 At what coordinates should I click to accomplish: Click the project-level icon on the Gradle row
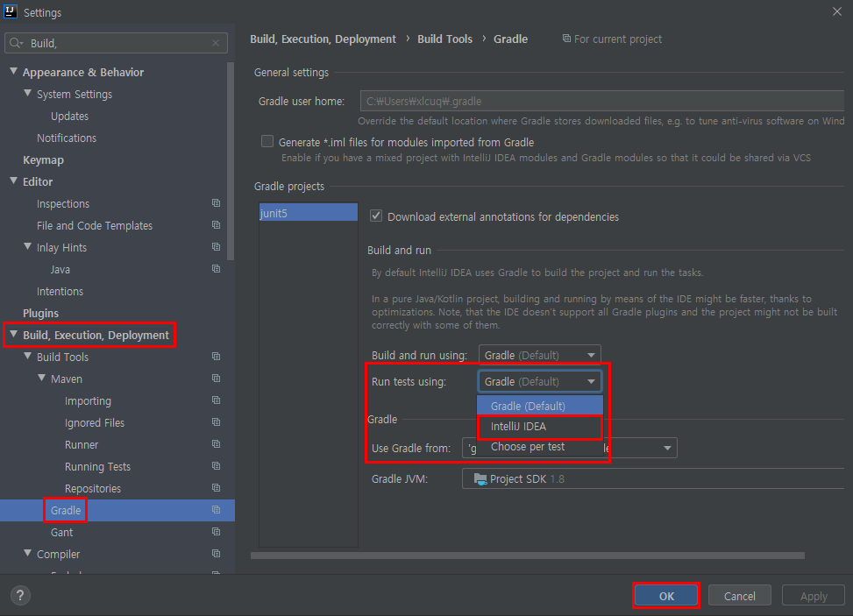pos(216,510)
